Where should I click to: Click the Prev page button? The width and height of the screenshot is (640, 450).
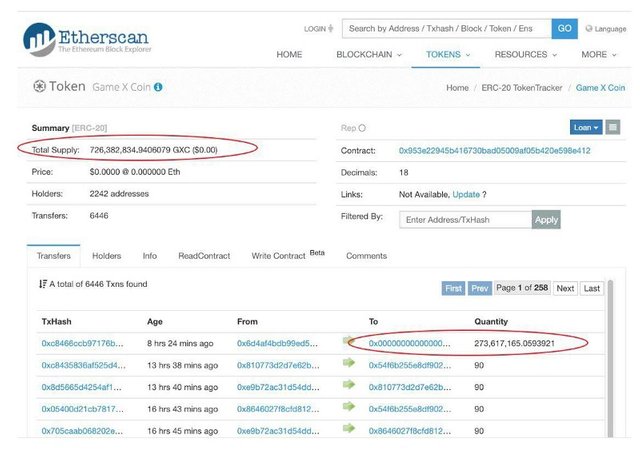click(480, 288)
